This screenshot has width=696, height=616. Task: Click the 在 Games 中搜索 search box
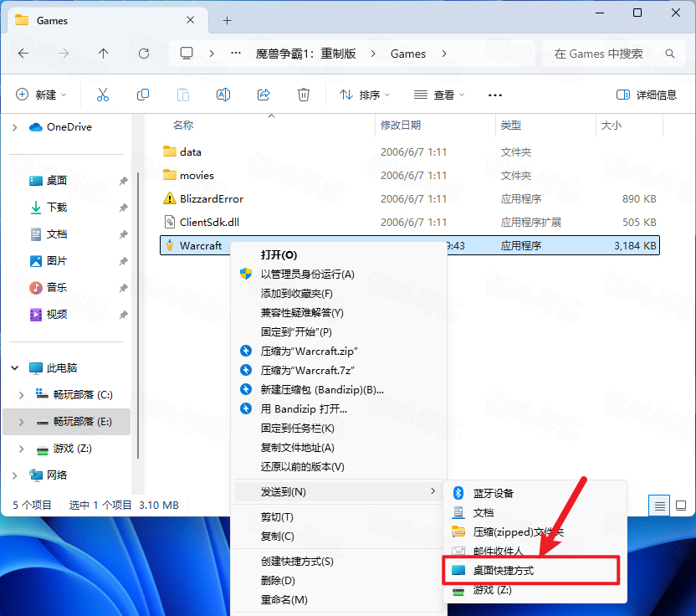point(613,54)
